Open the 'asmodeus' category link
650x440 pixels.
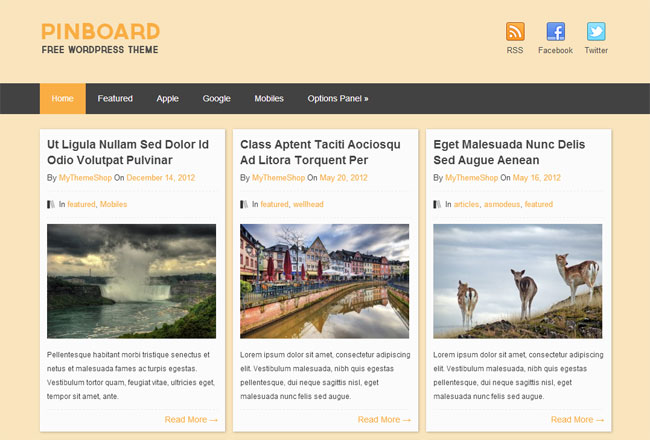pyautogui.click(x=502, y=204)
